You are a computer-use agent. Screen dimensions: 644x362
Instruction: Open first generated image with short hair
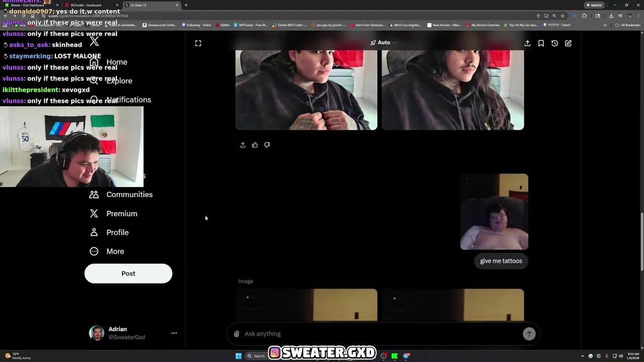click(306, 90)
